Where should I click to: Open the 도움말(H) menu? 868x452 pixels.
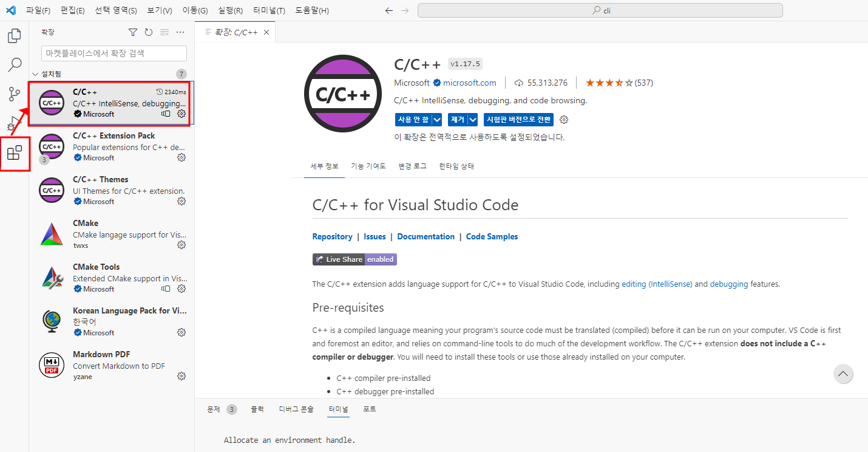click(312, 10)
